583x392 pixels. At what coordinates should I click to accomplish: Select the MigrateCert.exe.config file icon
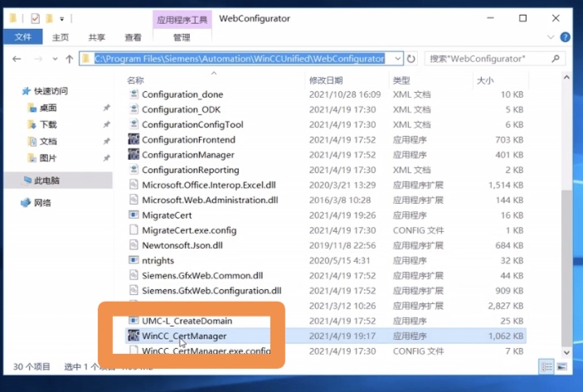tap(134, 230)
